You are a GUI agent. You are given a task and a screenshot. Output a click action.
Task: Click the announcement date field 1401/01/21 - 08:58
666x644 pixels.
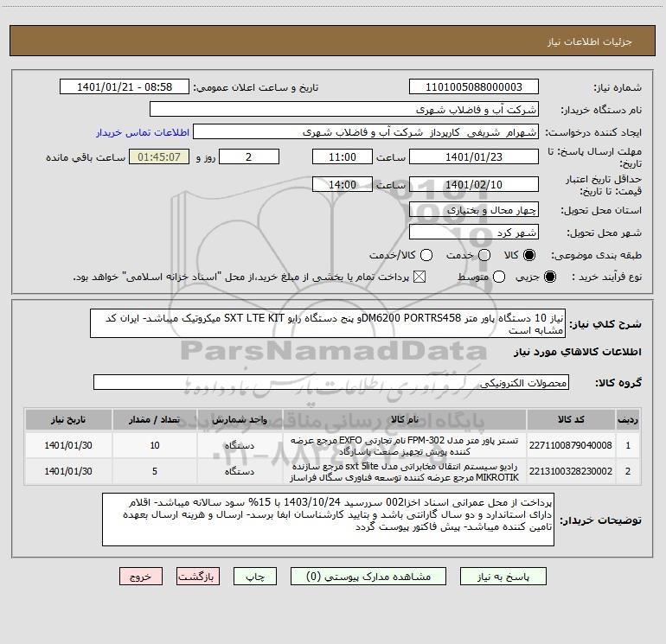click(x=125, y=87)
